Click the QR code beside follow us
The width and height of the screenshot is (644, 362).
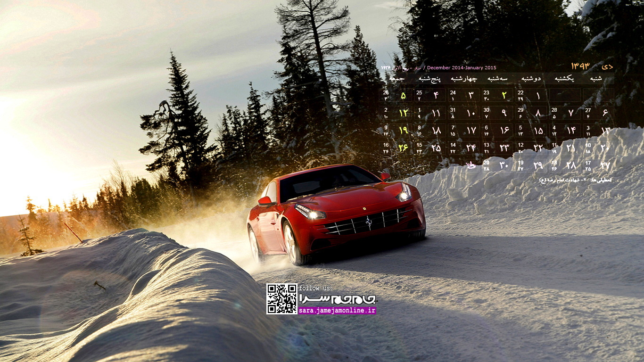(x=281, y=299)
